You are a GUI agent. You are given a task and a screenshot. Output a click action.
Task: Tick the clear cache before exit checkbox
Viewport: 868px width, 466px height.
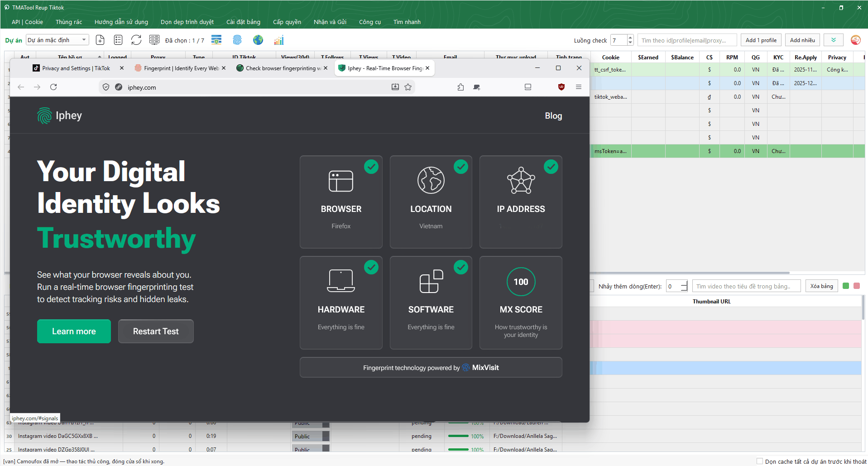point(760,461)
